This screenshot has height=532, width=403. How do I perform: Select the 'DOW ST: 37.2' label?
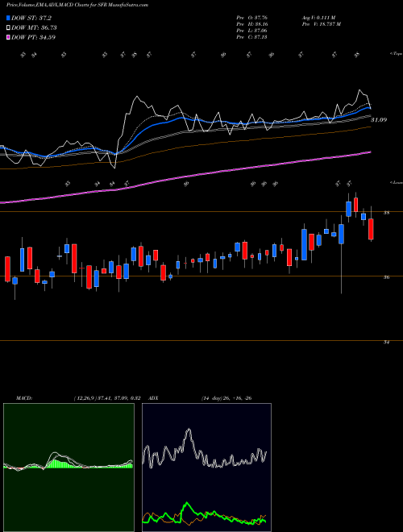pos(31,18)
